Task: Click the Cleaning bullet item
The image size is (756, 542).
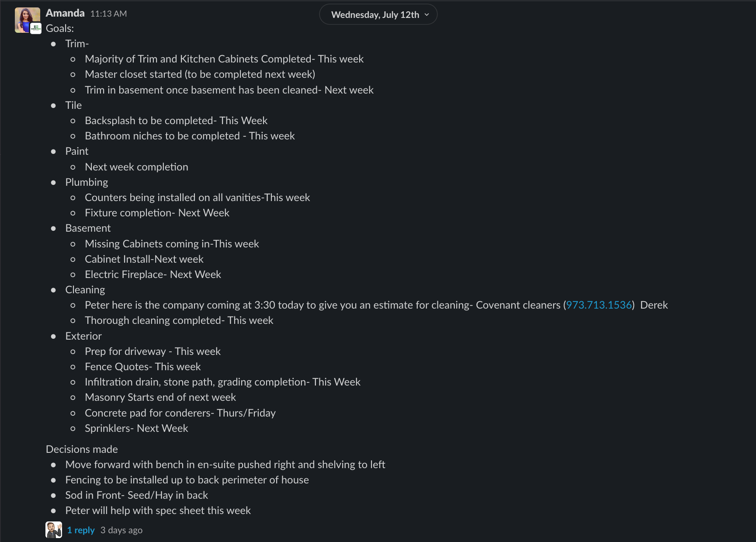Action: pos(85,290)
